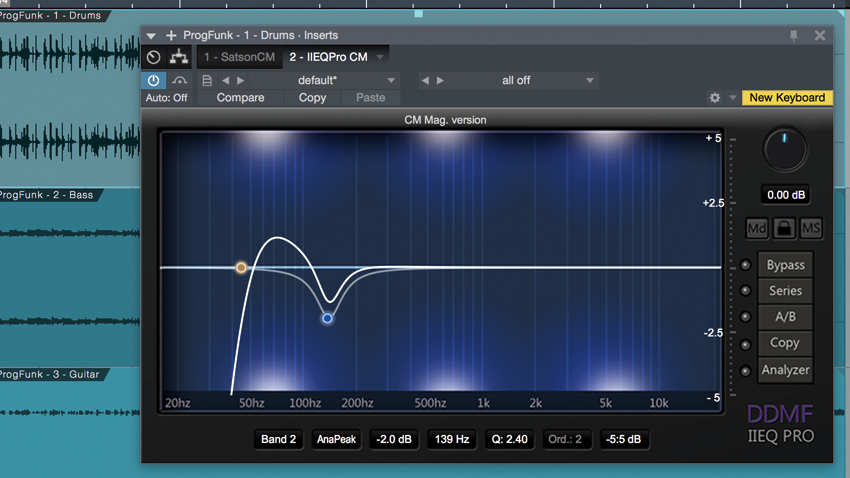Open the AnaPeak filter type selector
Image resolution: width=850 pixels, height=478 pixels.
[336, 440]
